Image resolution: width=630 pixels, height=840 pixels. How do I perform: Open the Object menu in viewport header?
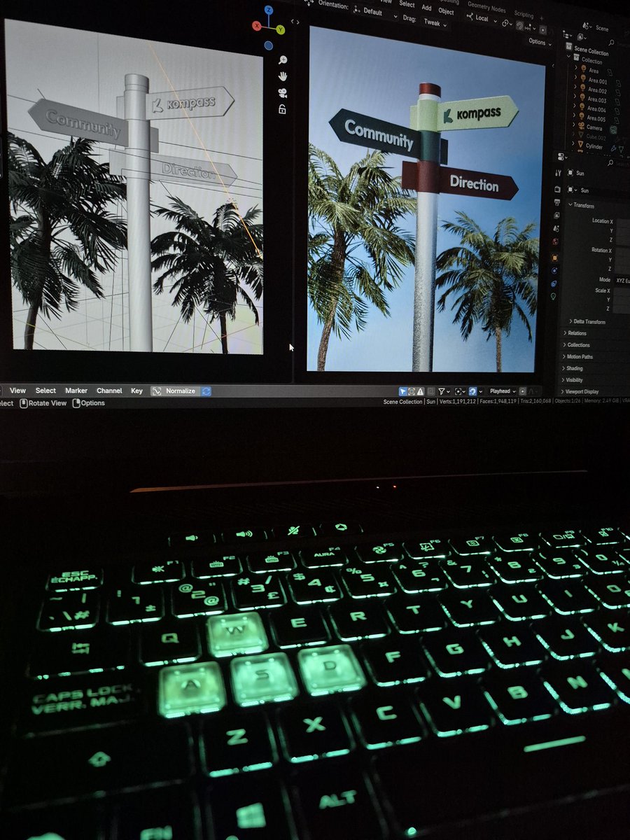(446, 11)
